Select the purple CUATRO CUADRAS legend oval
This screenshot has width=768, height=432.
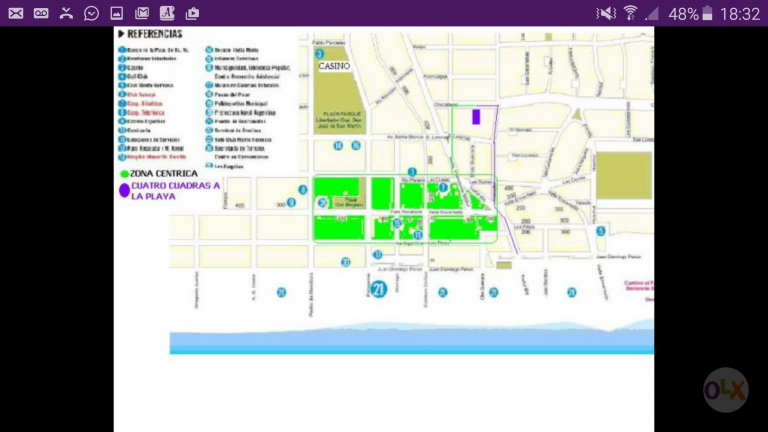[x=124, y=191]
